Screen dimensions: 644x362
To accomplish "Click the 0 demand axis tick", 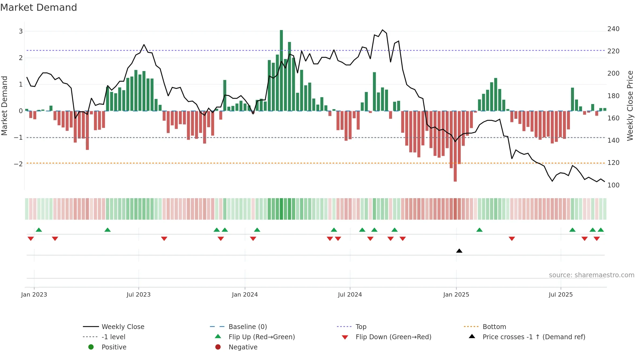I will [x=21, y=111].
